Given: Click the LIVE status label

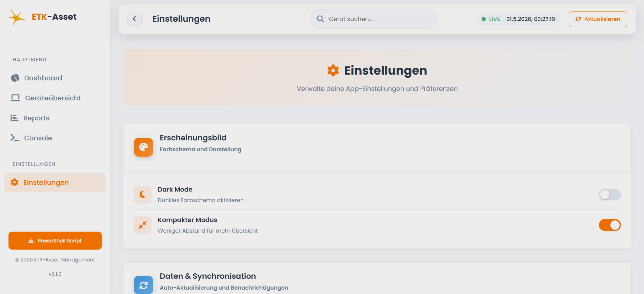Looking at the screenshot, I should (x=495, y=19).
